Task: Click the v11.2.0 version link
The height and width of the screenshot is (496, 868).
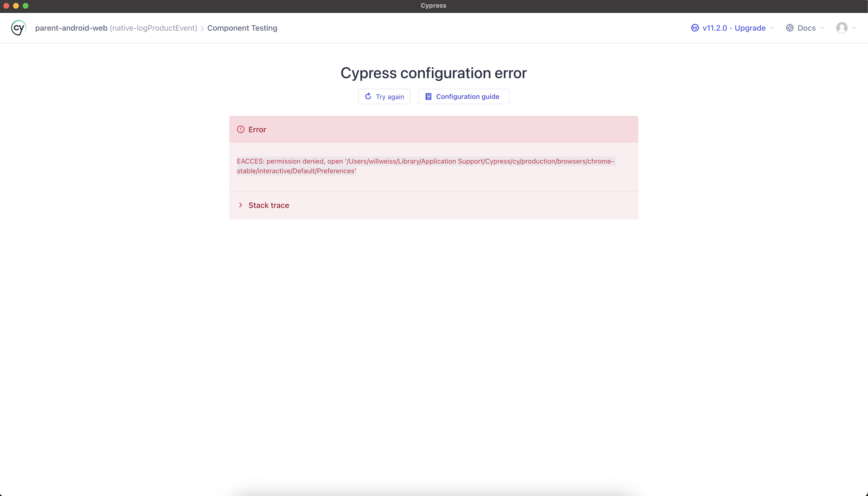Action: tap(715, 28)
